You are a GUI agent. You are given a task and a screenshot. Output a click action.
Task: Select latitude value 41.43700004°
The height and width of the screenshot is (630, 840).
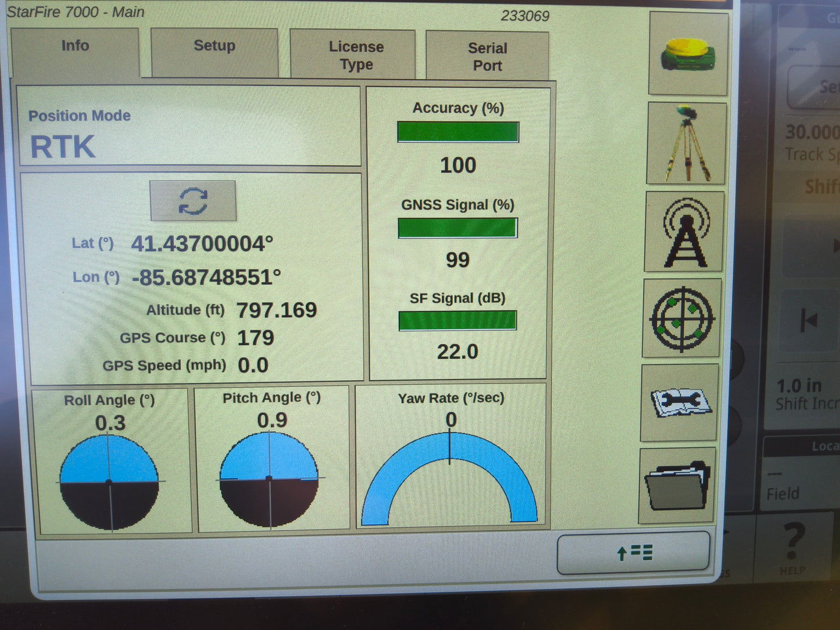click(202, 244)
